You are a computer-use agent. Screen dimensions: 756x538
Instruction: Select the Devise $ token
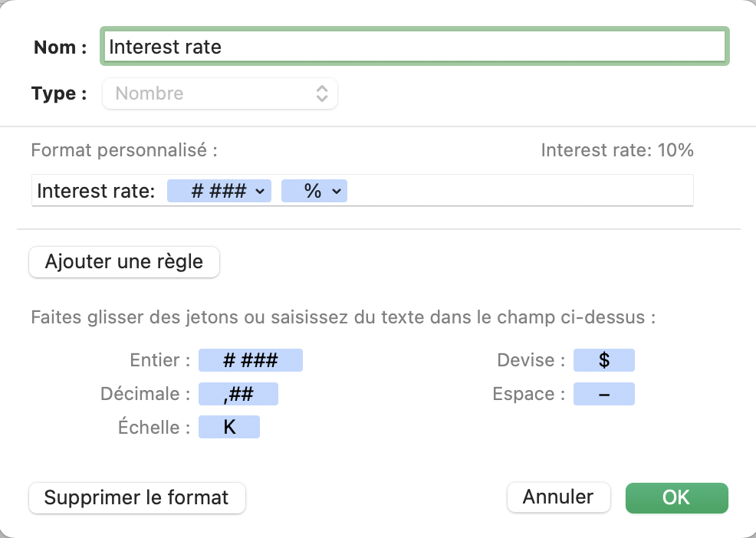point(604,360)
